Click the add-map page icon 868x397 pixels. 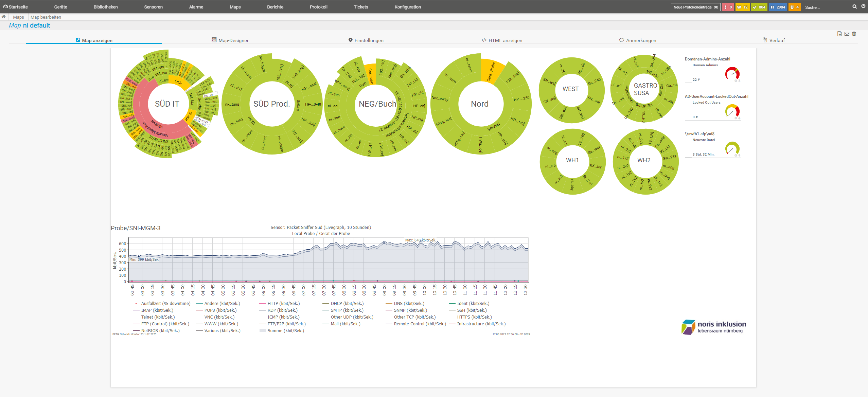[x=839, y=34]
